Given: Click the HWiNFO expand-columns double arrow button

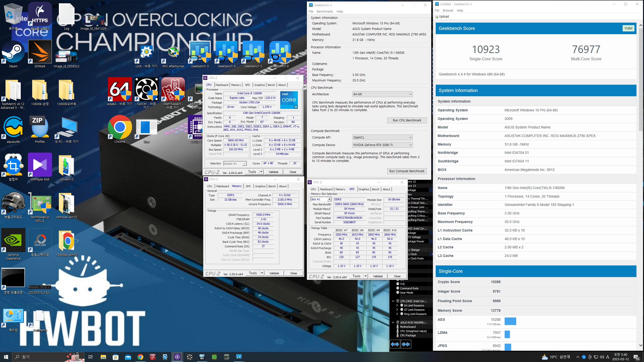Looking at the screenshot, I should pos(395,344).
